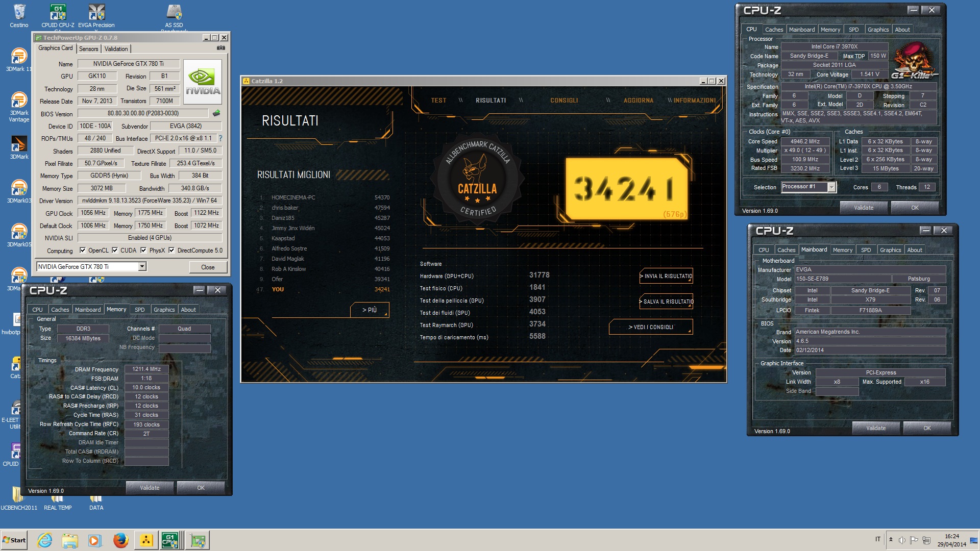Toggle the DirectCompute 5.0 checkbox
Image resolution: width=980 pixels, height=551 pixels.
[x=171, y=251]
